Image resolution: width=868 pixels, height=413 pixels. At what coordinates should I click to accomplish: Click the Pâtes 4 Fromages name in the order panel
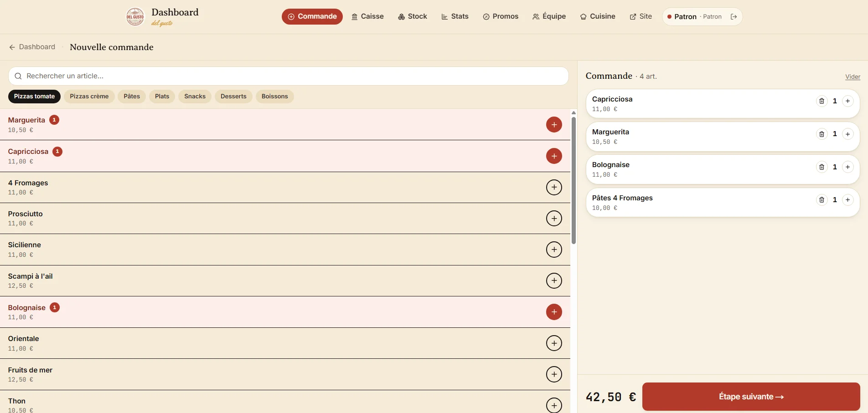coord(622,198)
